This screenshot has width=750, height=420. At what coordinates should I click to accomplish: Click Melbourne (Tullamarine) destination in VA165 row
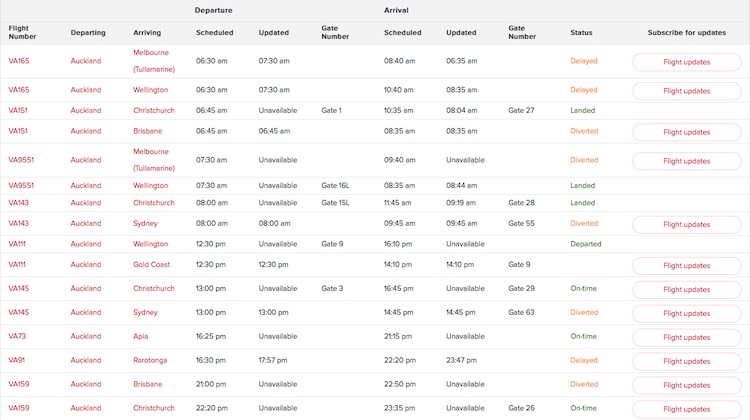(x=154, y=61)
